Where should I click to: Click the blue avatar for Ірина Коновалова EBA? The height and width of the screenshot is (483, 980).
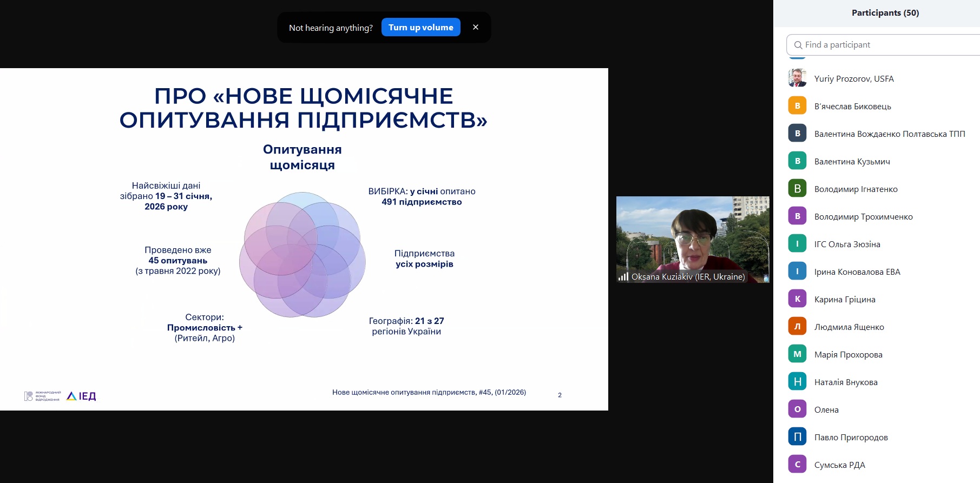coord(797,272)
